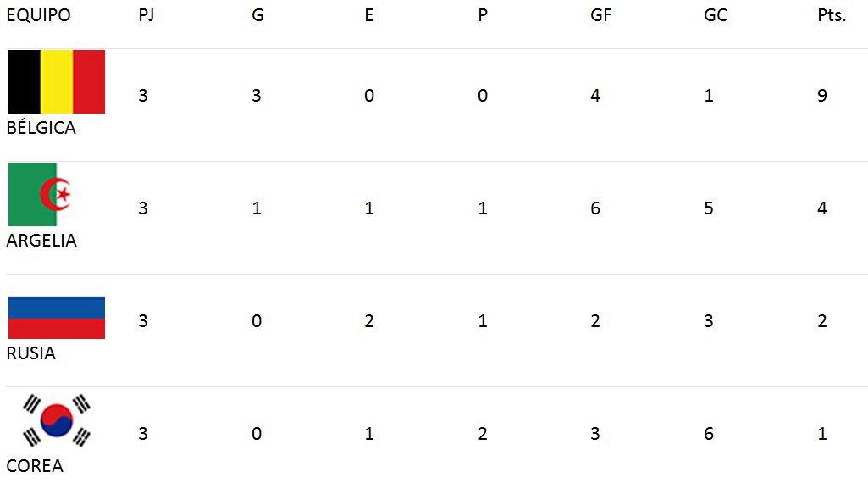Click the GF column header

tap(601, 15)
